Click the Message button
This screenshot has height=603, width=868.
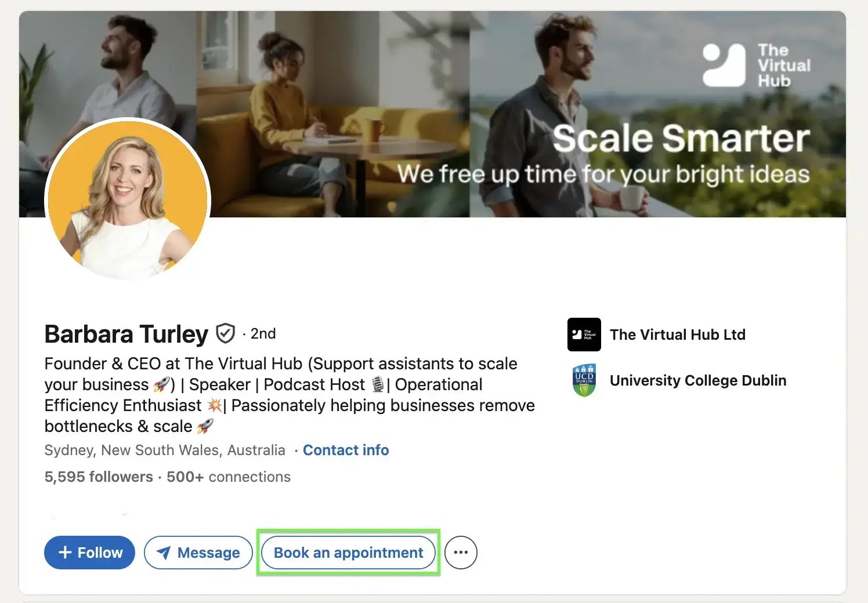click(x=198, y=553)
